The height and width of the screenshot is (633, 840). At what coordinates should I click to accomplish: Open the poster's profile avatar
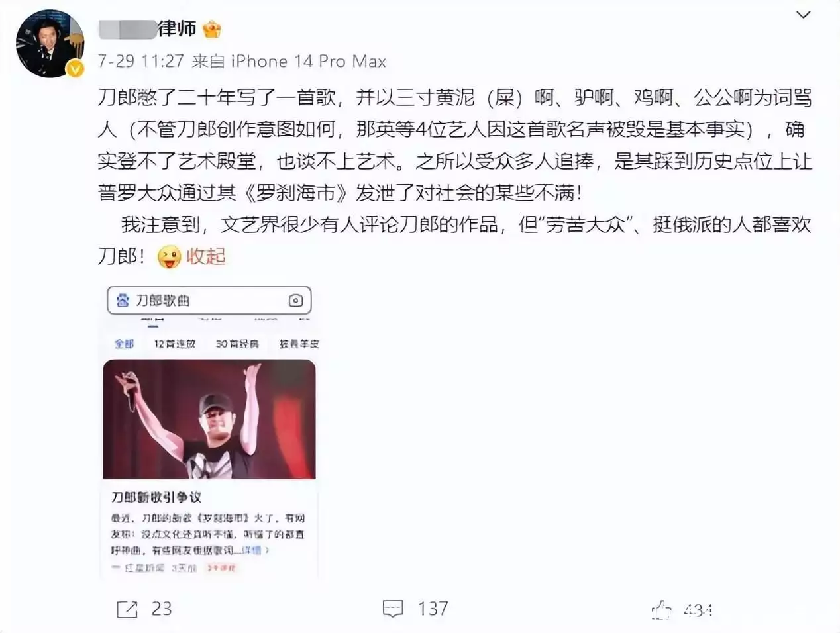point(50,43)
